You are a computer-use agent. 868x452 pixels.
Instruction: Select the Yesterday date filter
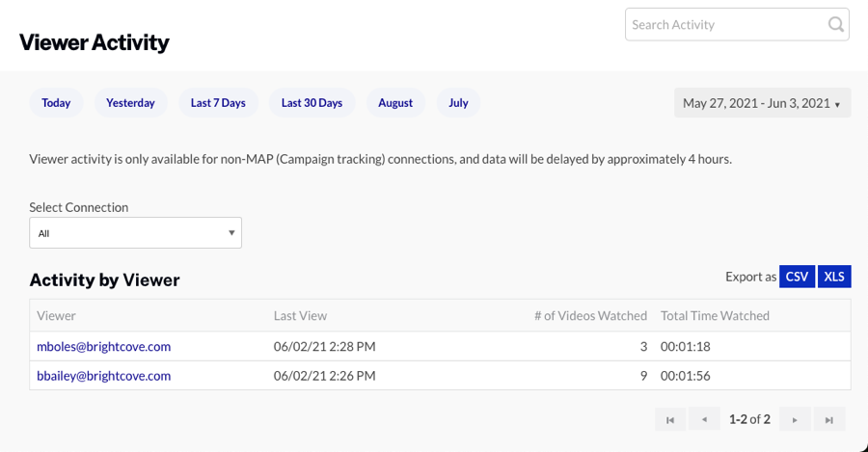pyautogui.click(x=130, y=103)
